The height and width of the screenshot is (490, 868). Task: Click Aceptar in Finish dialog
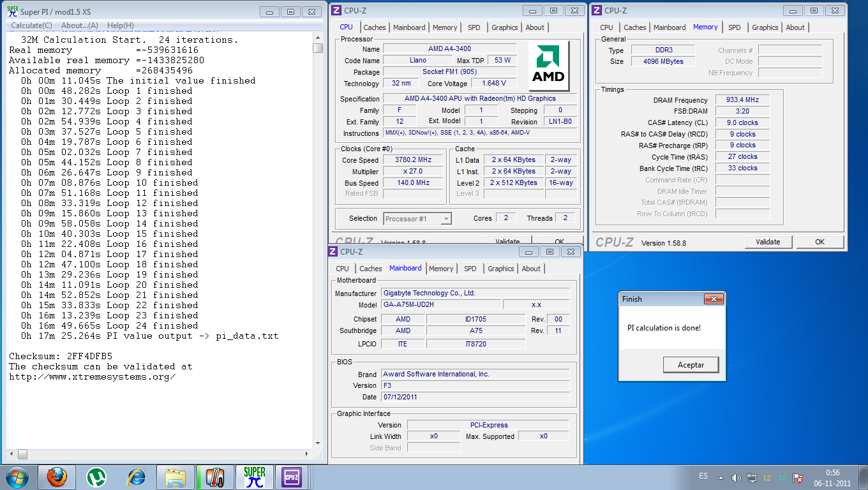tap(691, 365)
